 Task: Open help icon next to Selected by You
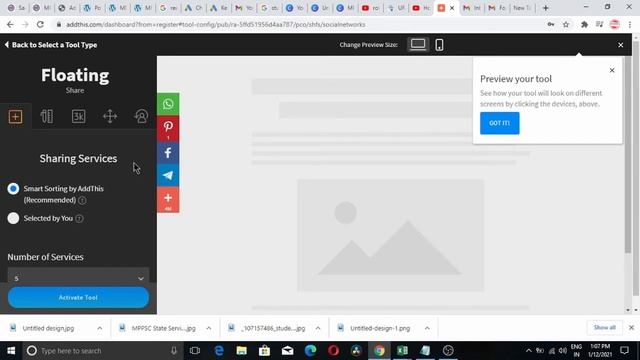[79, 218]
